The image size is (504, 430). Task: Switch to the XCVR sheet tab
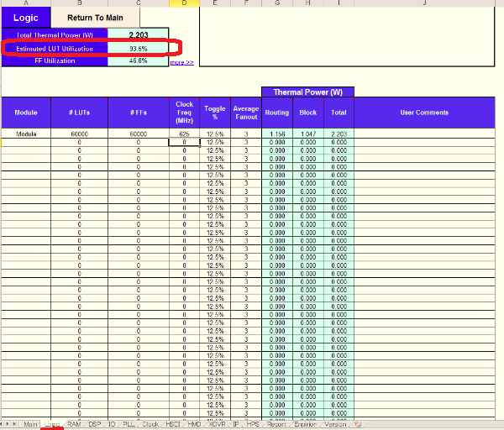216,424
